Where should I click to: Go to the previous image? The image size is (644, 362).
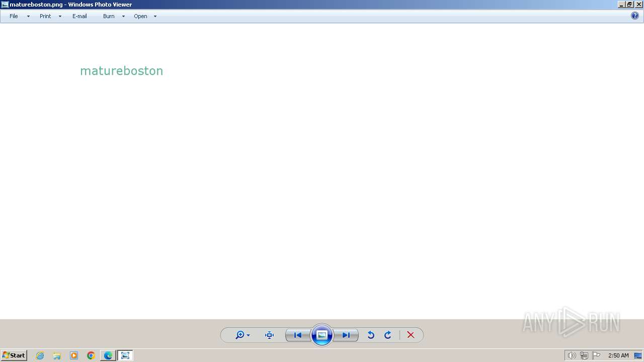tap(297, 335)
